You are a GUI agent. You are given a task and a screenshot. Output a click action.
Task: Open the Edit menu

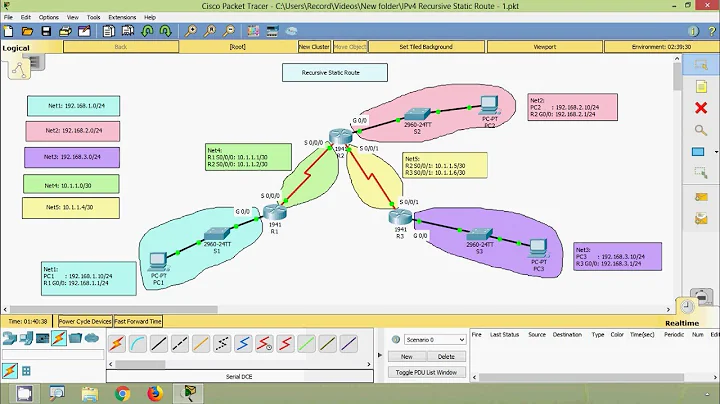tap(26, 17)
